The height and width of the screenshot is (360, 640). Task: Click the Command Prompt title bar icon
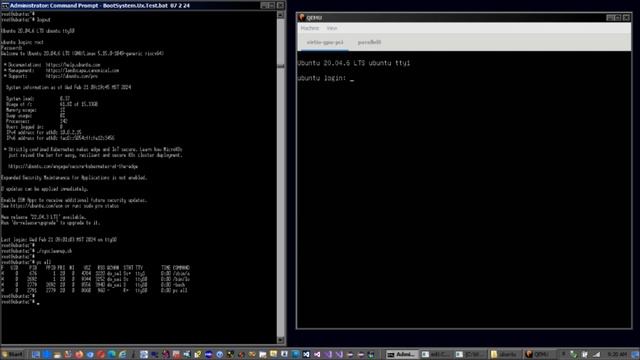(4, 6)
